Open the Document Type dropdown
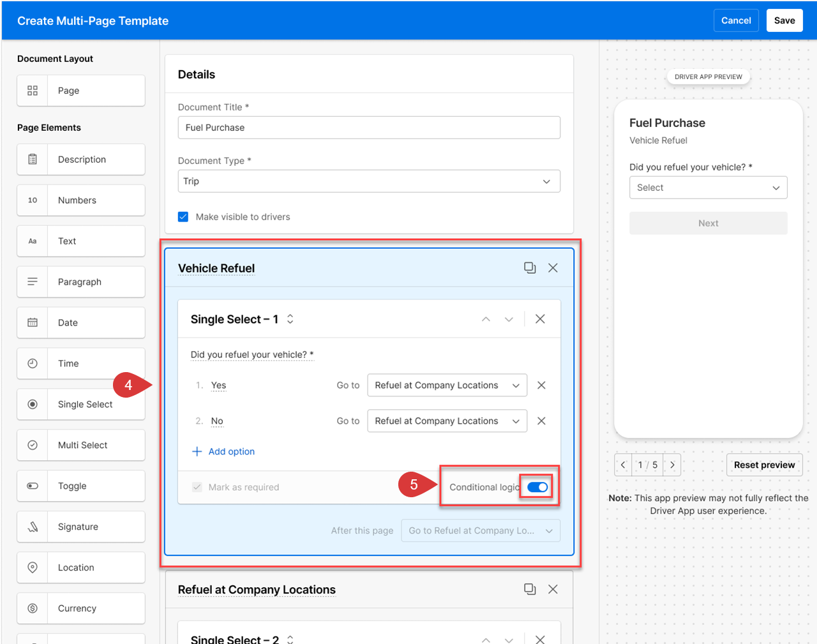The image size is (817, 644). click(x=369, y=181)
